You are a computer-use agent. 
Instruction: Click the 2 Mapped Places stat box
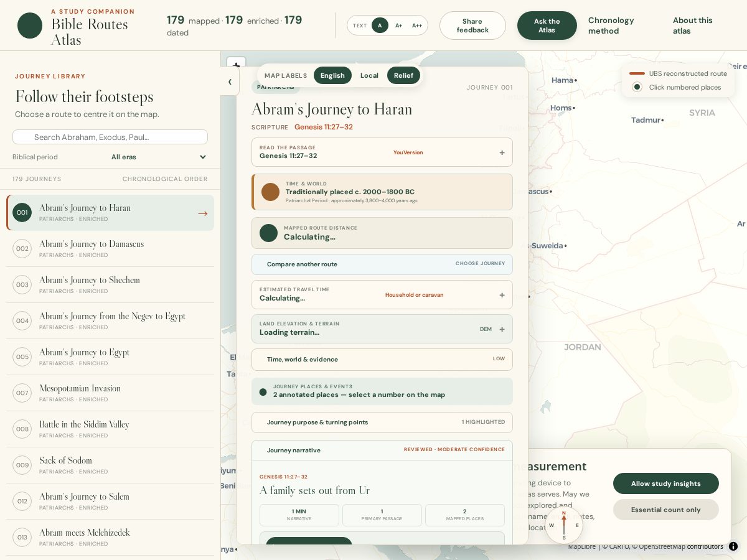465,515
